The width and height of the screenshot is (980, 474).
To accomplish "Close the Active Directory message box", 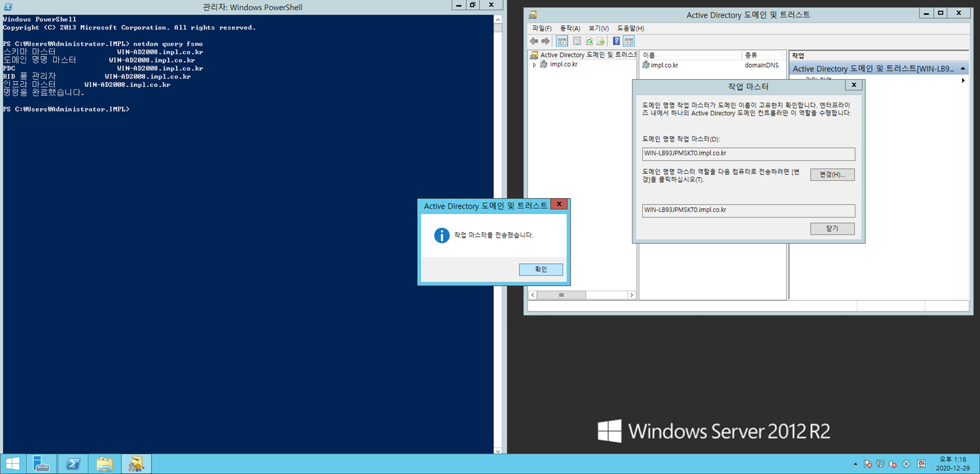I will click(559, 204).
